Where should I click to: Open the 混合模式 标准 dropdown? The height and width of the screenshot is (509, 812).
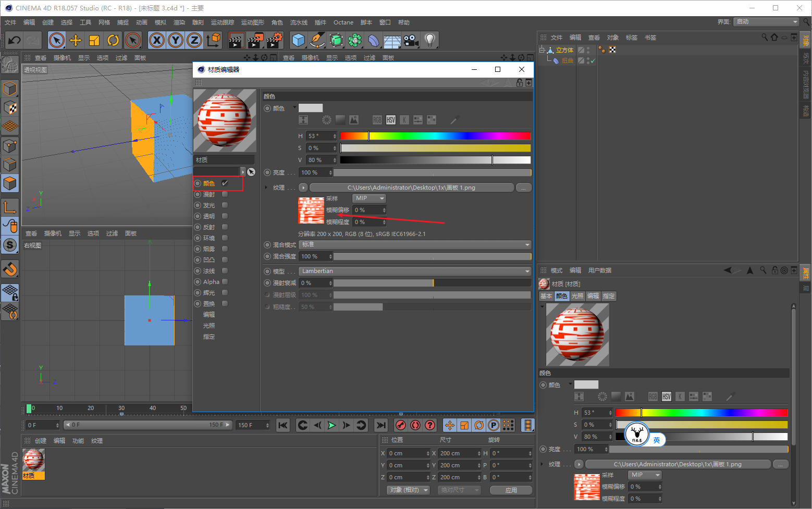[x=415, y=244]
